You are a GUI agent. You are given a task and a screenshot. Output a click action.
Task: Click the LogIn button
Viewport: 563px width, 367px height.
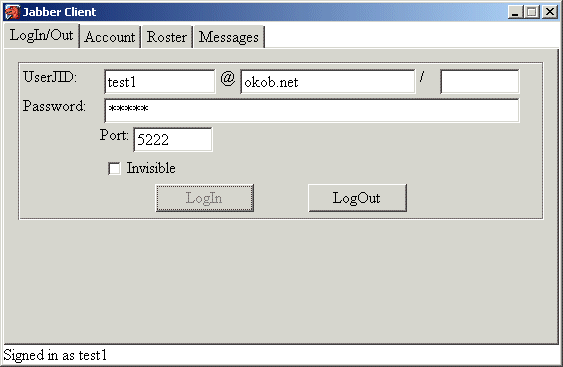pyautogui.click(x=205, y=198)
